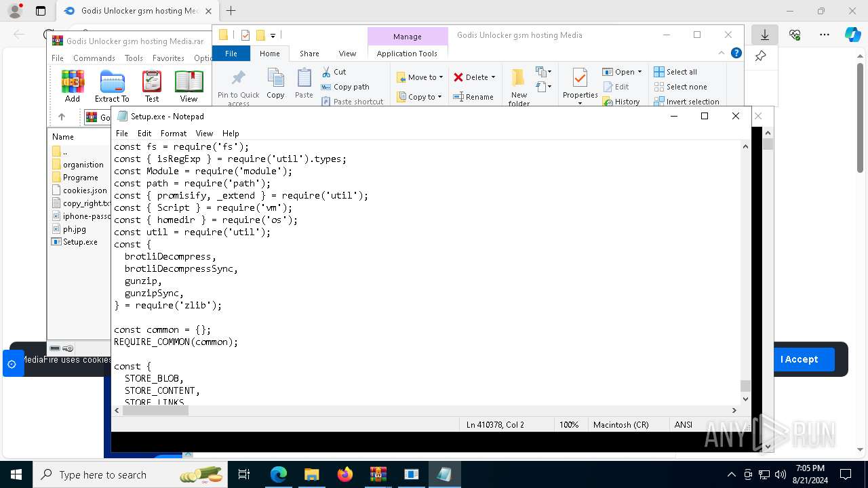Click Paste shortcut in Explorer ribbon
868x488 pixels.
pyautogui.click(x=352, y=102)
